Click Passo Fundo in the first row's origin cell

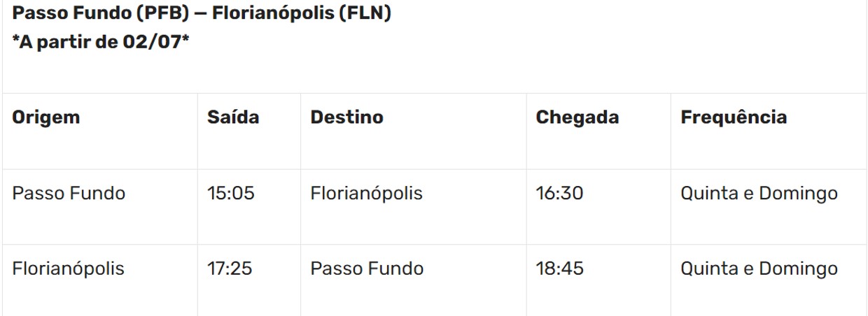click(69, 194)
